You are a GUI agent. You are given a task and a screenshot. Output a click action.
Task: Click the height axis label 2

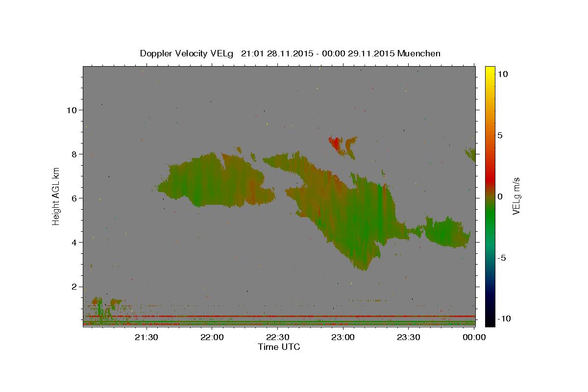(73, 287)
